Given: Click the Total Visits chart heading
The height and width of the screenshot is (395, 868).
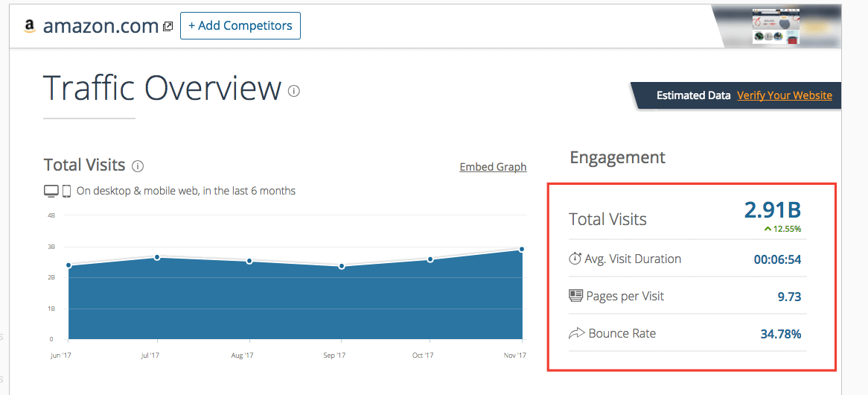Looking at the screenshot, I should [84, 165].
